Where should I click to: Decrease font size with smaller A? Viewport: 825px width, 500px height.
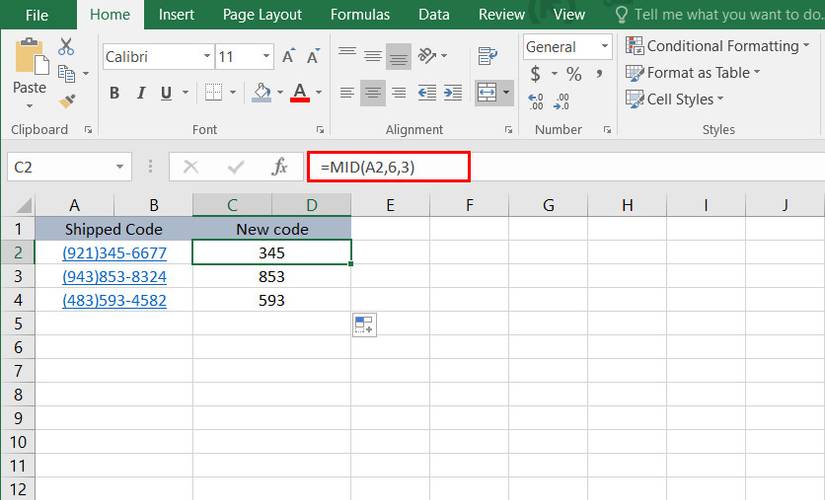(x=313, y=56)
